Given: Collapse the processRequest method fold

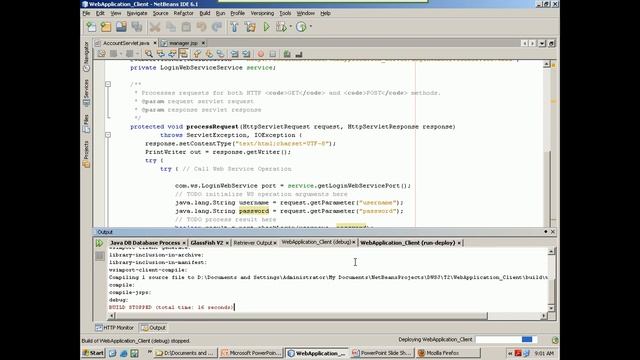Looking at the screenshot, I should point(108,135).
